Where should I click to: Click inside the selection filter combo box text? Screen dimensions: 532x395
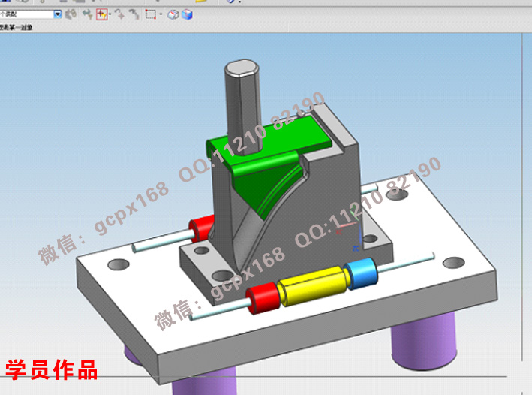click(x=26, y=14)
